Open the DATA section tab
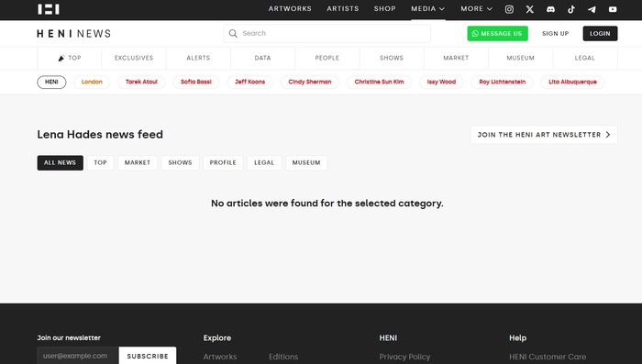Viewport: 642px width, 364px height. click(x=262, y=58)
